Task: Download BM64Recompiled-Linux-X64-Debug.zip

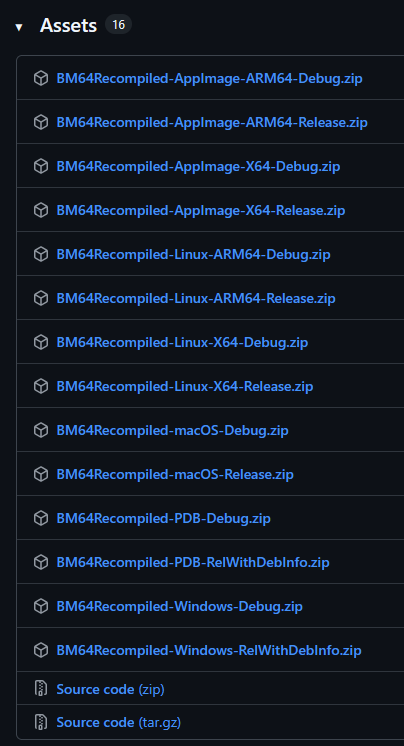Action: (x=182, y=342)
